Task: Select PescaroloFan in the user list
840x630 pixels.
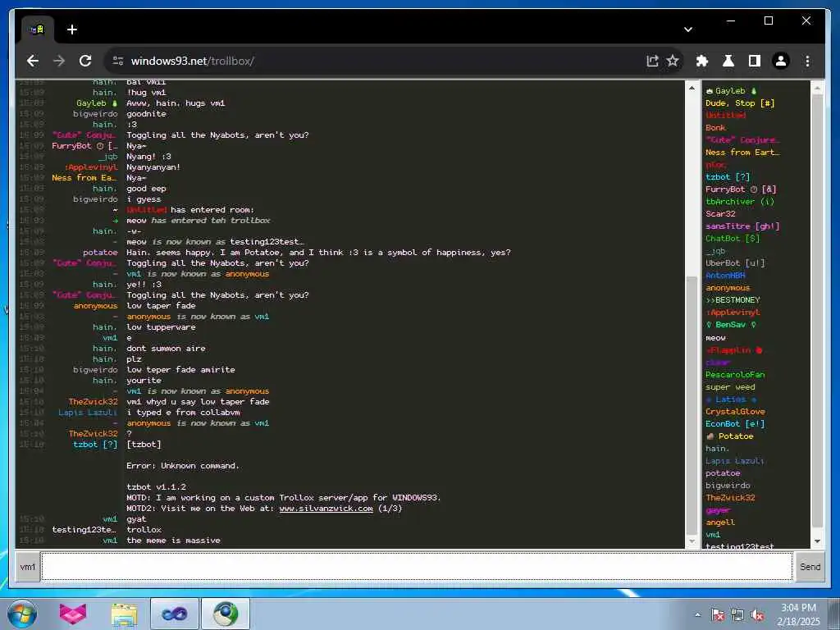Action: point(735,374)
